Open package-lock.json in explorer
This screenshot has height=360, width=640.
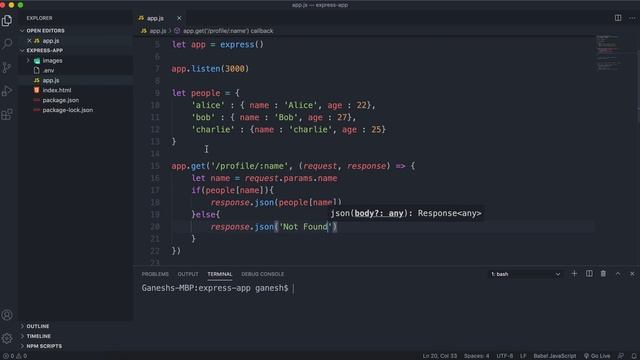(x=67, y=110)
